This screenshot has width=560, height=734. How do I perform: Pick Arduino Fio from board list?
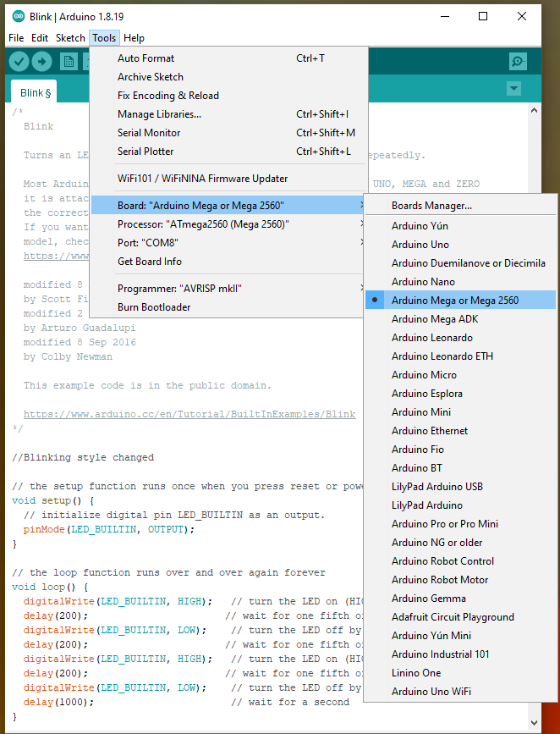click(x=460, y=450)
